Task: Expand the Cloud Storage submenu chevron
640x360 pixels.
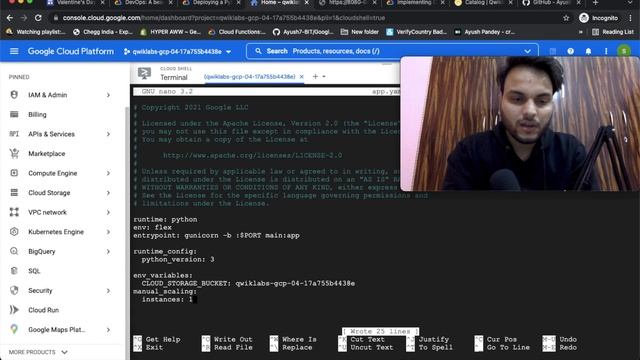Action: [x=108, y=193]
